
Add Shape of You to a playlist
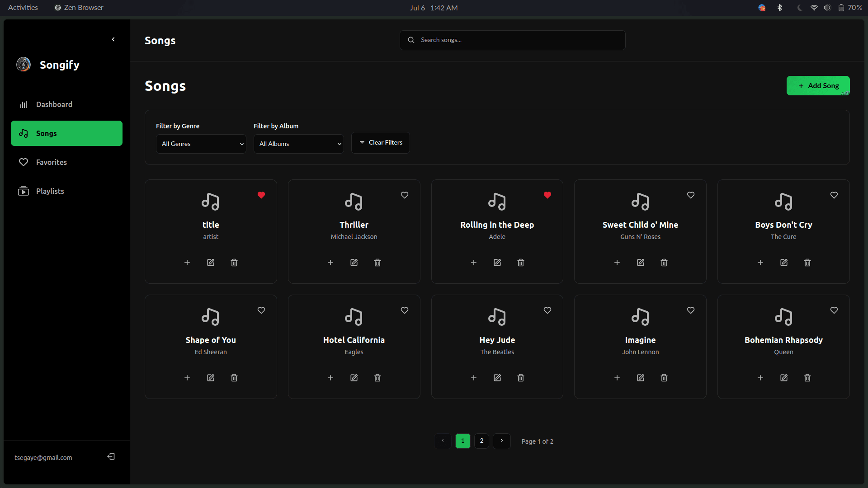187,378
